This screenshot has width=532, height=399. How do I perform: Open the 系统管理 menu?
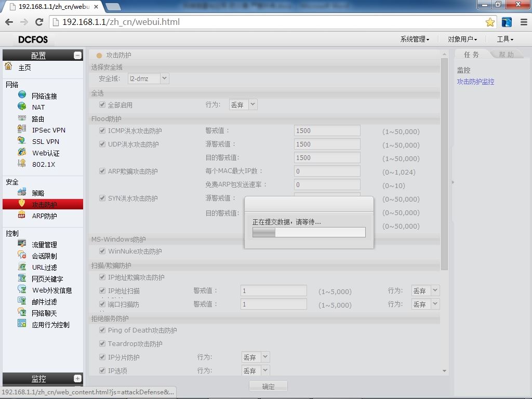coord(415,39)
